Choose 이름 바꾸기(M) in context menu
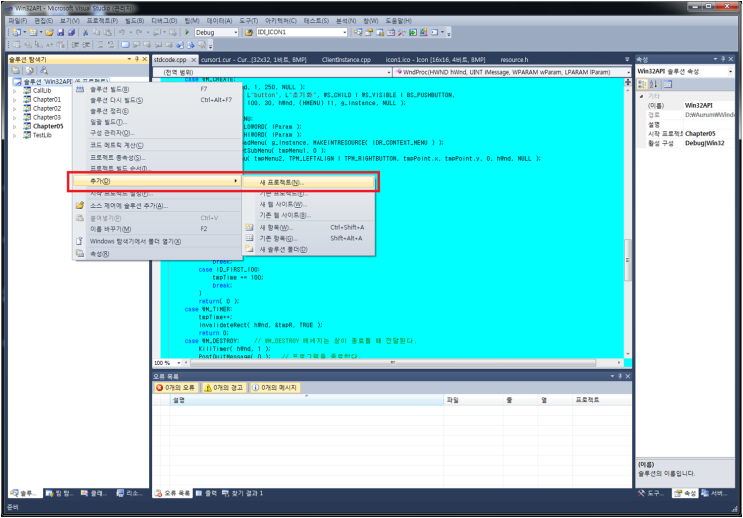This screenshot has width=743, height=518. (156, 229)
